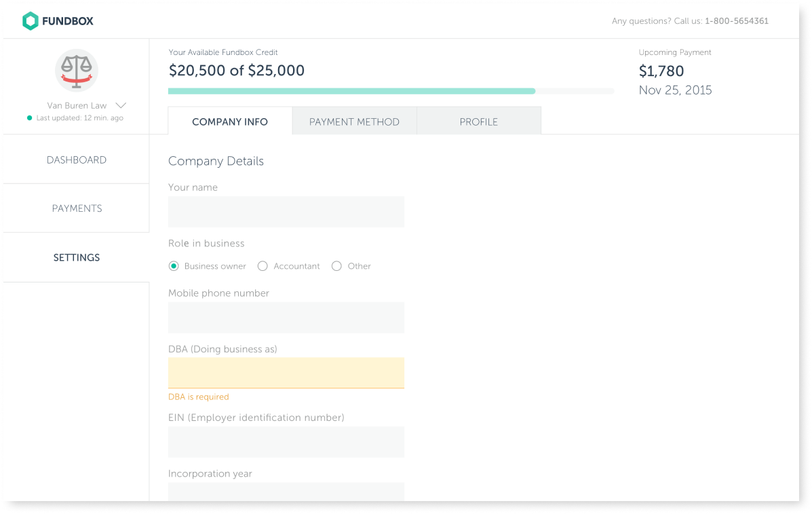812x514 pixels.
Task: Select Settings in the sidebar
Action: tap(77, 257)
